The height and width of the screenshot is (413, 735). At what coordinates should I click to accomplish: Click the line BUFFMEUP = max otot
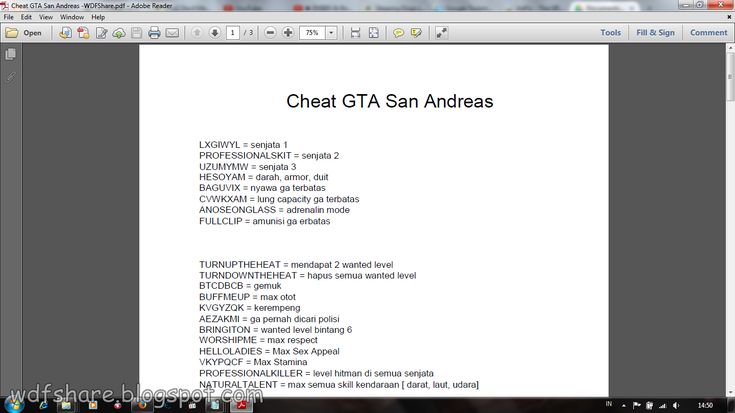click(x=247, y=297)
